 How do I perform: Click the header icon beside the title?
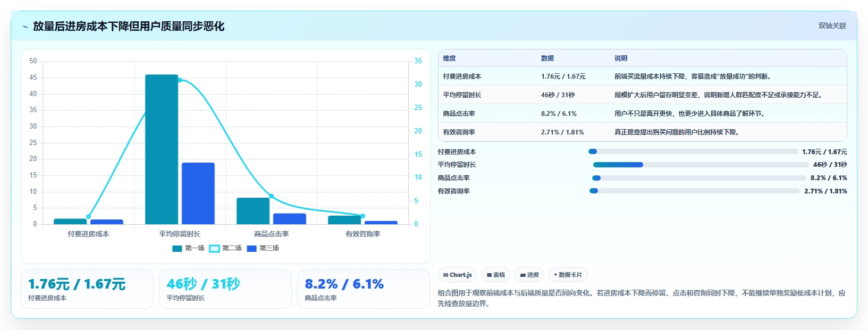click(25, 27)
